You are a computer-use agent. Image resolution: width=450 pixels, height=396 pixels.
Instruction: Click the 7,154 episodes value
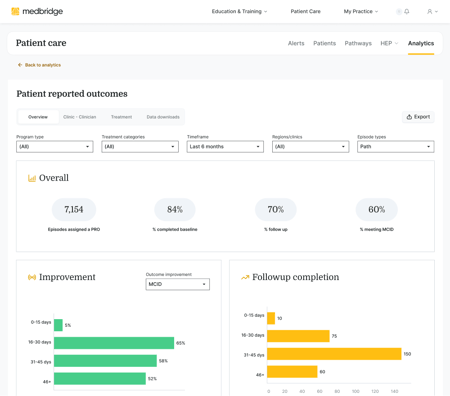click(x=74, y=210)
